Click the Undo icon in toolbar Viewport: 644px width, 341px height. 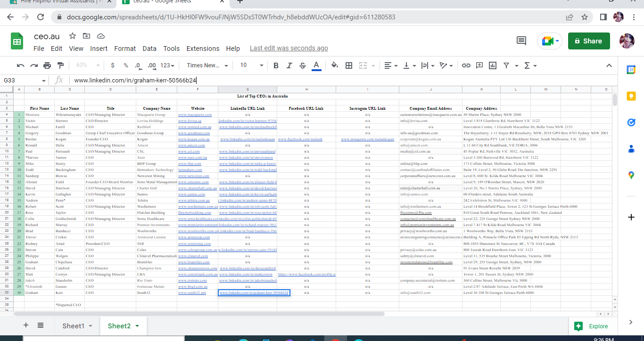coord(21,65)
